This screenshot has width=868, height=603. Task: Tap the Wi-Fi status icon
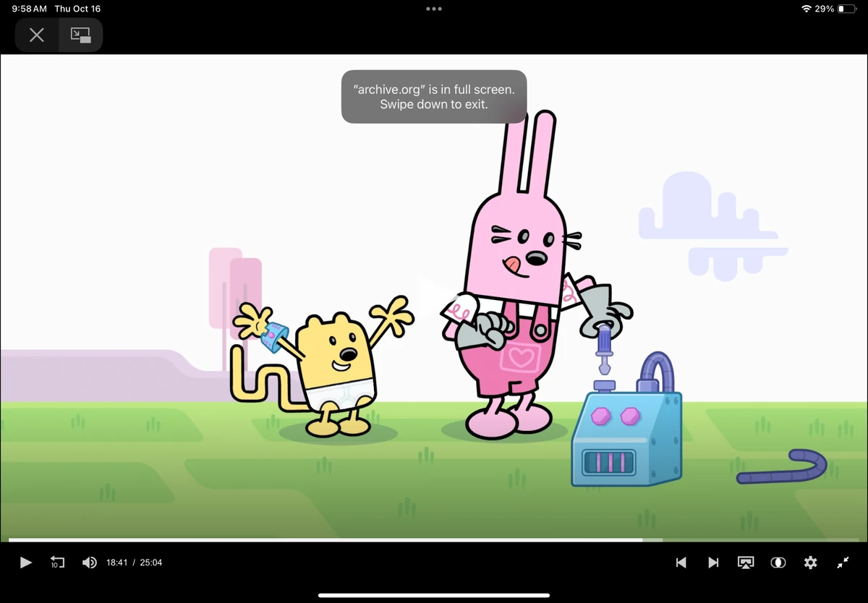(x=807, y=9)
